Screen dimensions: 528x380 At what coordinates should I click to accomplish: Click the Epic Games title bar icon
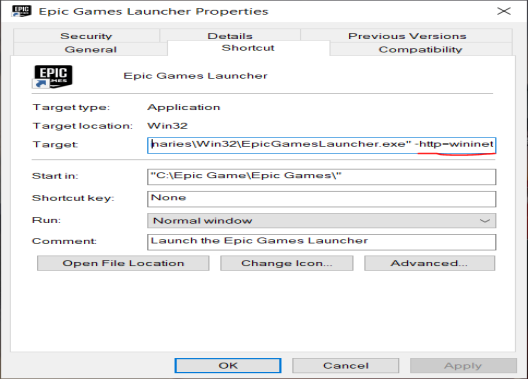coord(22,11)
